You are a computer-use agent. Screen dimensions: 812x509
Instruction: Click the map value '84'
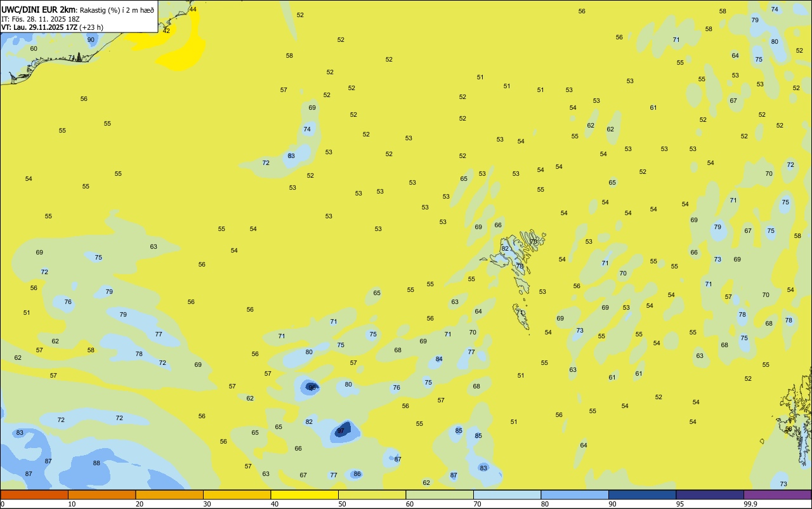click(439, 359)
